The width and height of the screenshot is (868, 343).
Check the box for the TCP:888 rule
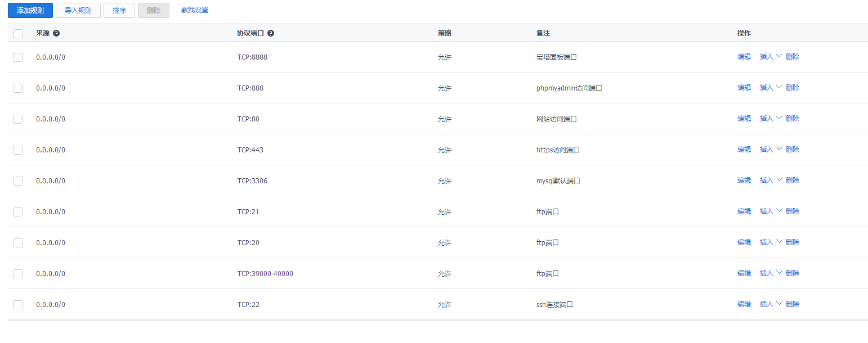tap(18, 88)
